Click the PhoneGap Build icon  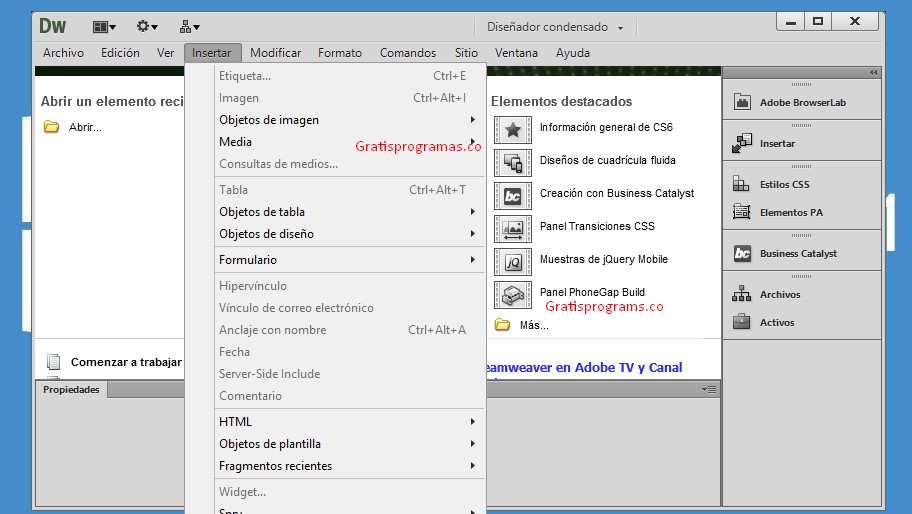click(x=512, y=295)
